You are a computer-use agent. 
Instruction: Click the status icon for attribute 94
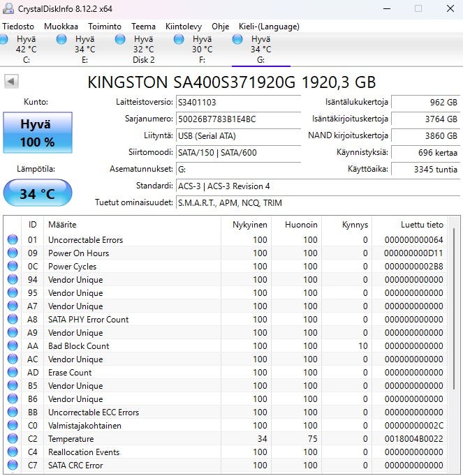pos(13,279)
